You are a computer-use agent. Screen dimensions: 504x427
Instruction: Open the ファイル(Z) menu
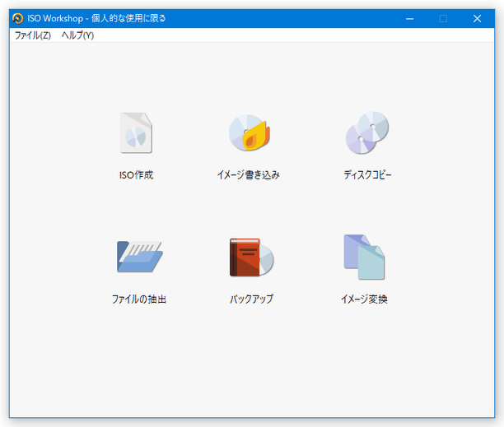point(32,35)
